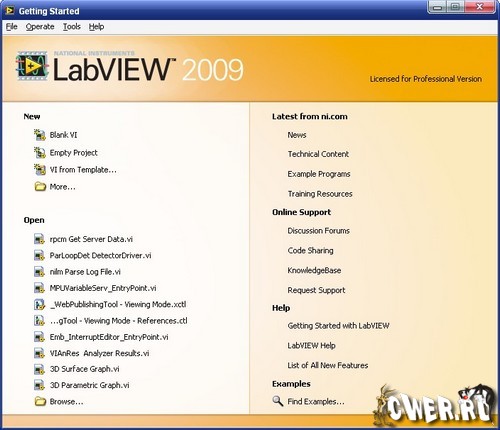Open Getting Started with LabVIEW
Screen dimensions: 500x430
pyautogui.click(x=338, y=326)
